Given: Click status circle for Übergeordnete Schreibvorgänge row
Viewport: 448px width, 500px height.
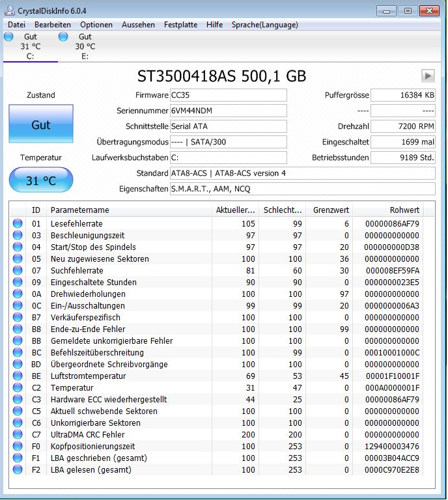Looking at the screenshot, I should tap(18, 364).
